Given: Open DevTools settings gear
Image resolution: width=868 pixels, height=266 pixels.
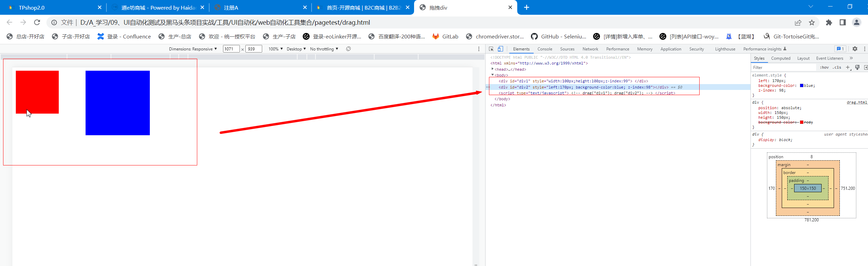Looking at the screenshot, I should click(855, 49).
